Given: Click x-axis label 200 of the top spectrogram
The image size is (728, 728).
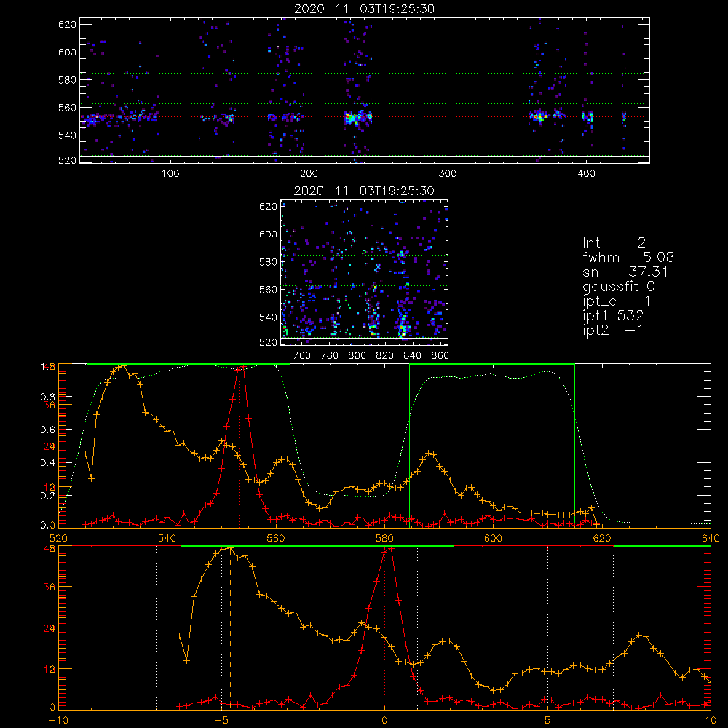Looking at the screenshot, I should [309, 174].
